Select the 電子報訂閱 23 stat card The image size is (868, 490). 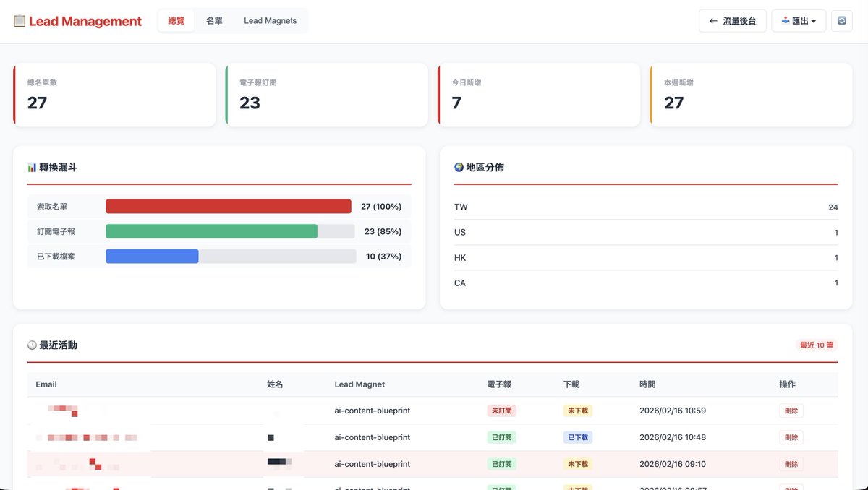pos(327,95)
